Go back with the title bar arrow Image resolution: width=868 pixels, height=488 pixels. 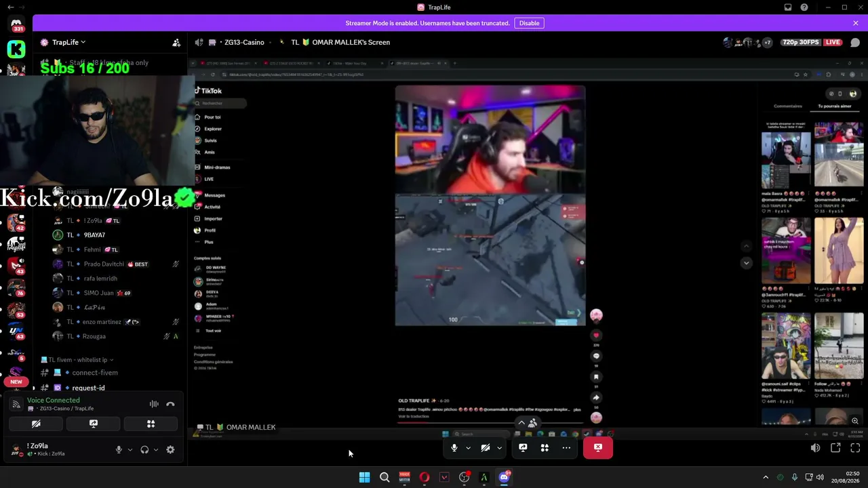[x=10, y=7]
